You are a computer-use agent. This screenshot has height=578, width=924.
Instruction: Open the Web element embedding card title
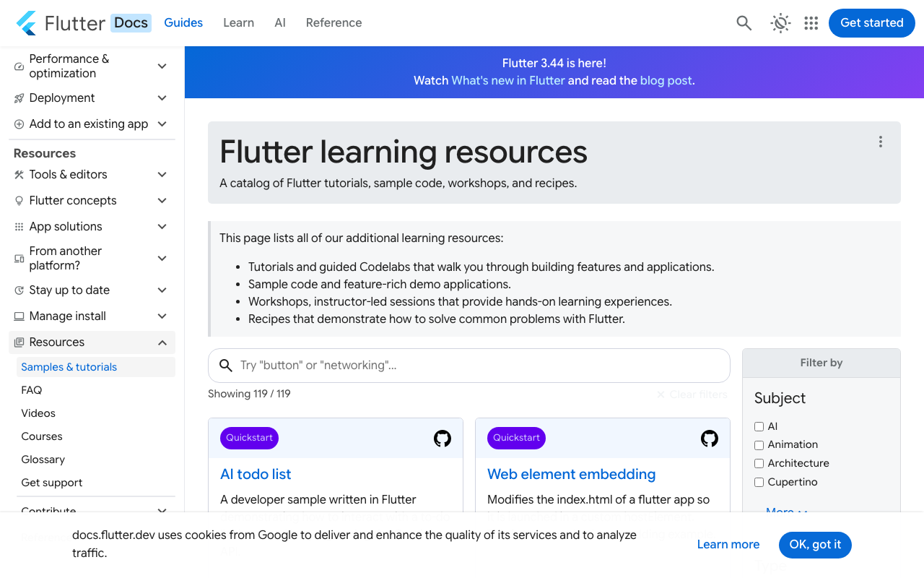pos(572,475)
